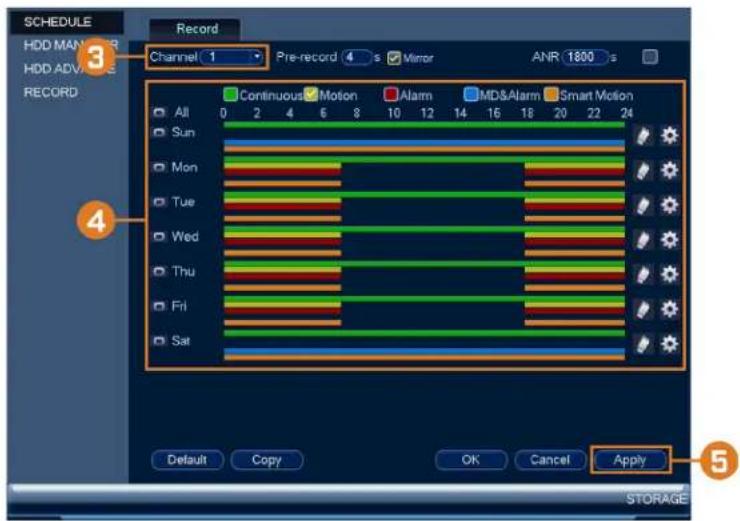Click the Pre-record seconds field
Viewport: 740px width, 521px height.
(357, 57)
